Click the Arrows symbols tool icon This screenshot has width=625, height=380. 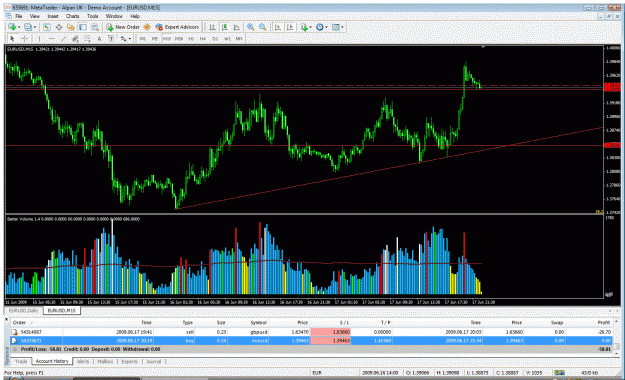[123, 39]
